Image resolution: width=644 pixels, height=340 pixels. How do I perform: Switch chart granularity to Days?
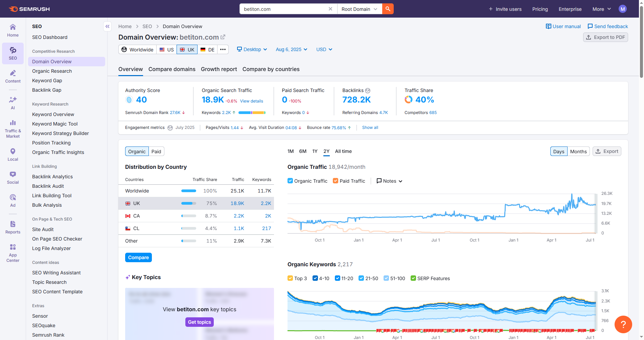[x=559, y=151]
